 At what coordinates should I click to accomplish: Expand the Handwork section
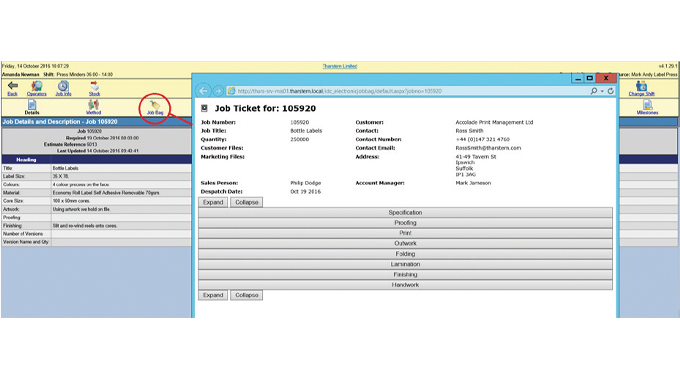[x=405, y=285]
